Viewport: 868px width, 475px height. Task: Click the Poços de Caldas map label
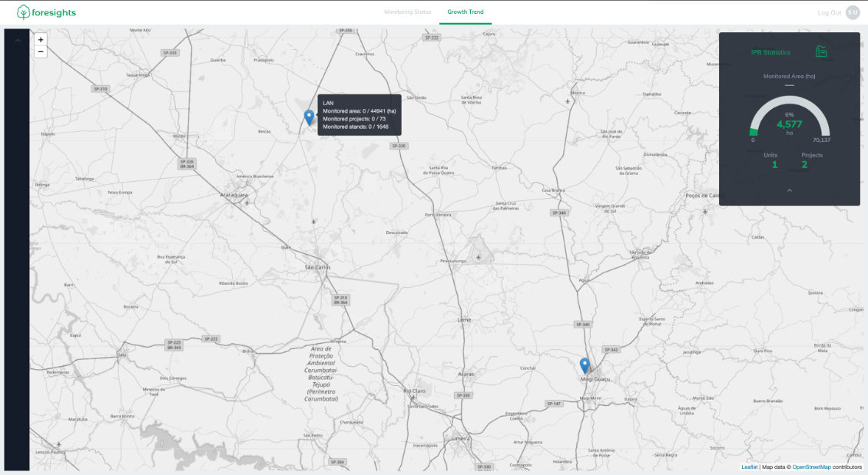(704, 195)
